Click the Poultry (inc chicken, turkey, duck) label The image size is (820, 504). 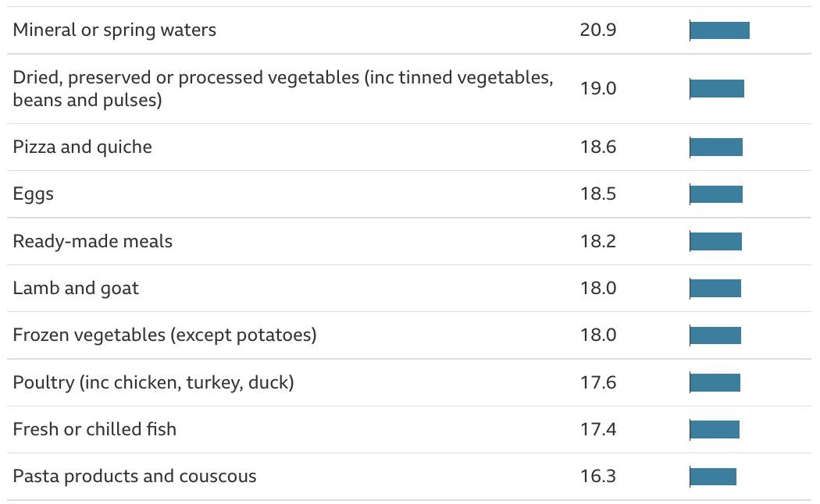pos(153,382)
